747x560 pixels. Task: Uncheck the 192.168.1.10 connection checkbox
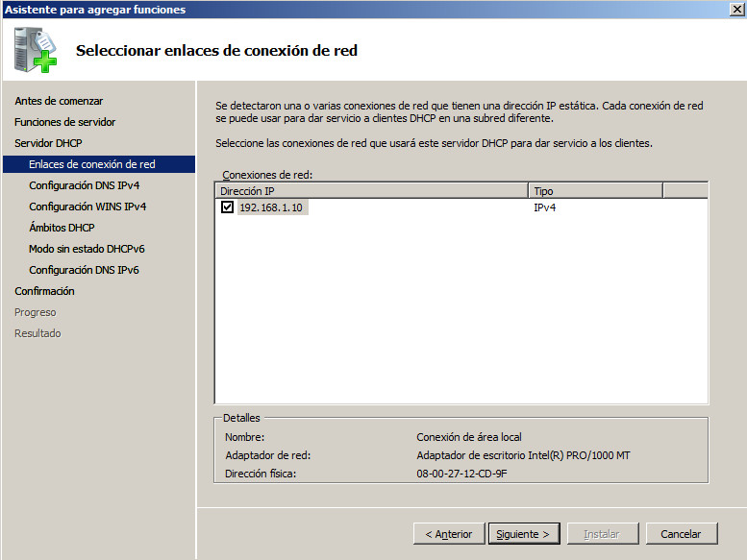(x=227, y=207)
